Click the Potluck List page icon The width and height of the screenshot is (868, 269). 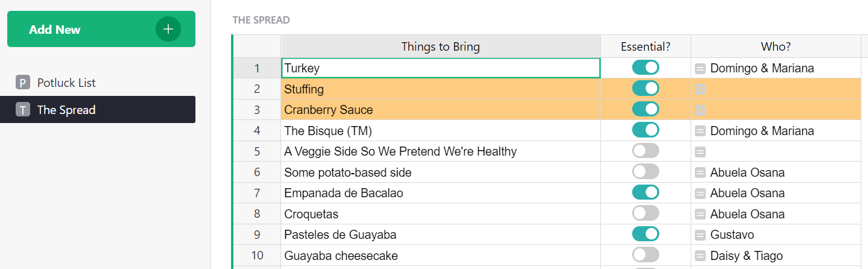click(23, 83)
